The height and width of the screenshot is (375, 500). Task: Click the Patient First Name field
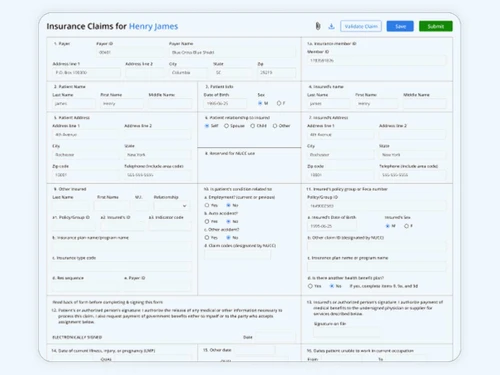122,104
